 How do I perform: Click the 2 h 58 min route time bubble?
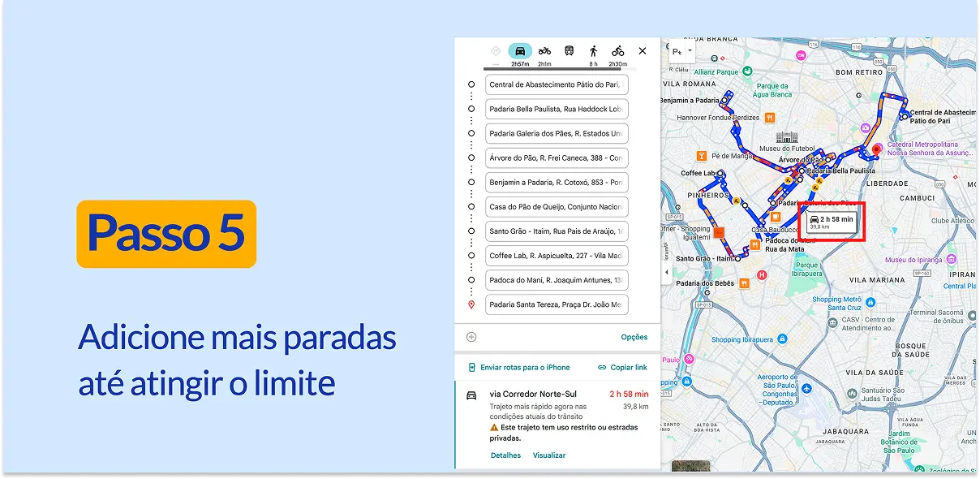point(832,222)
